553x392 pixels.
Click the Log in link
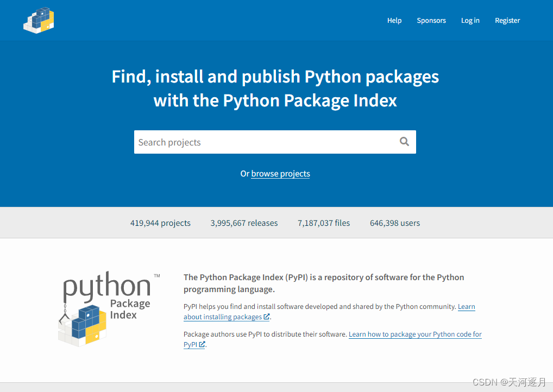470,20
